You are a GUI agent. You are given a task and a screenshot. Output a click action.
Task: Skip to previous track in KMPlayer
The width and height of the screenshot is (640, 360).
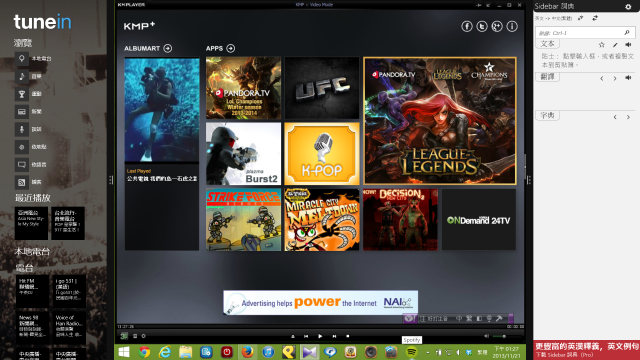pos(306,336)
